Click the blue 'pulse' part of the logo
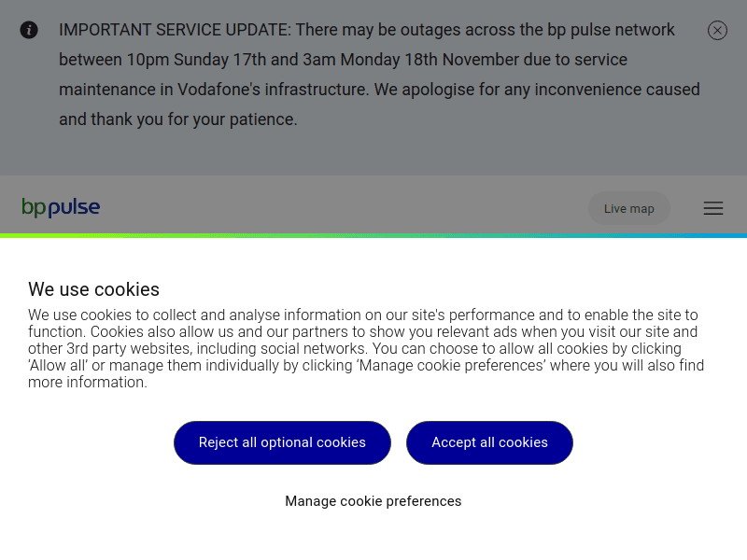 point(74,207)
